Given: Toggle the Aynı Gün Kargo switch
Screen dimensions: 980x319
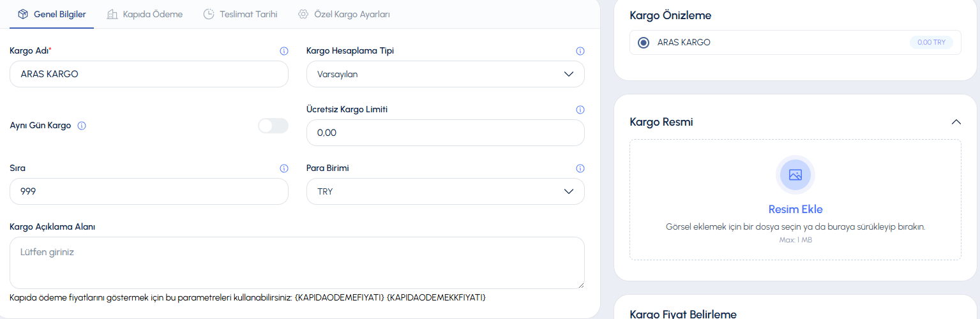Looking at the screenshot, I should 273,126.
